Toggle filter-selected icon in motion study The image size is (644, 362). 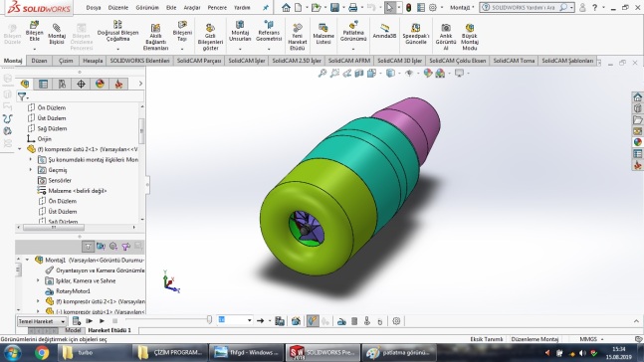tap(125, 247)
